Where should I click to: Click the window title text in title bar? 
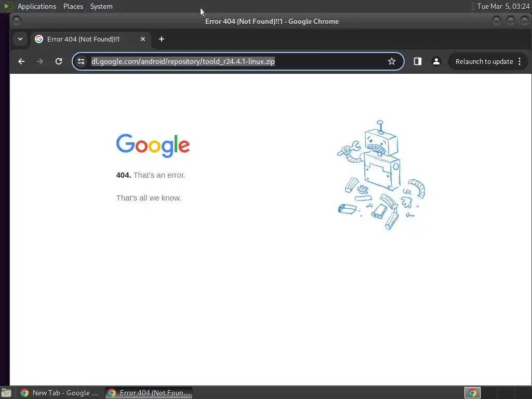click(x=272, y=21)
